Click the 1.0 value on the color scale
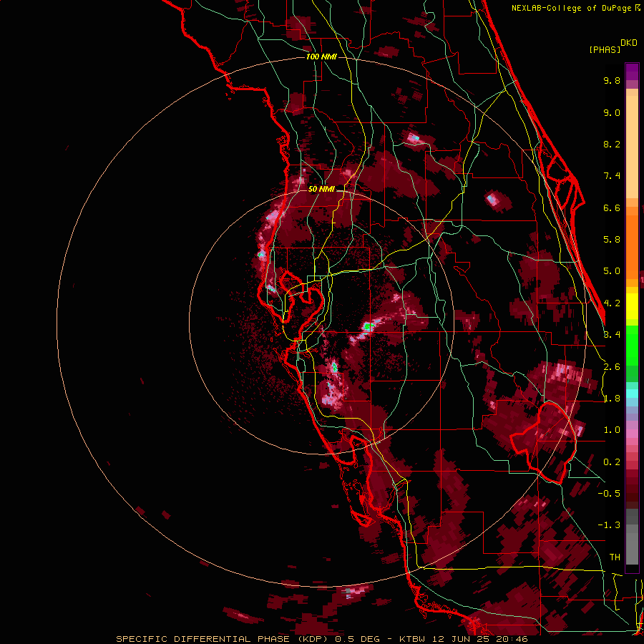644x644 pixels. [x=612, y=430]
